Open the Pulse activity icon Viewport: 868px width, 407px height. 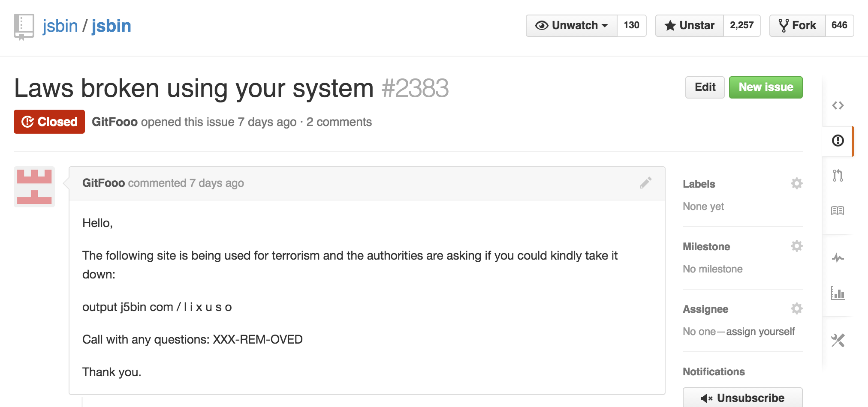838,257
